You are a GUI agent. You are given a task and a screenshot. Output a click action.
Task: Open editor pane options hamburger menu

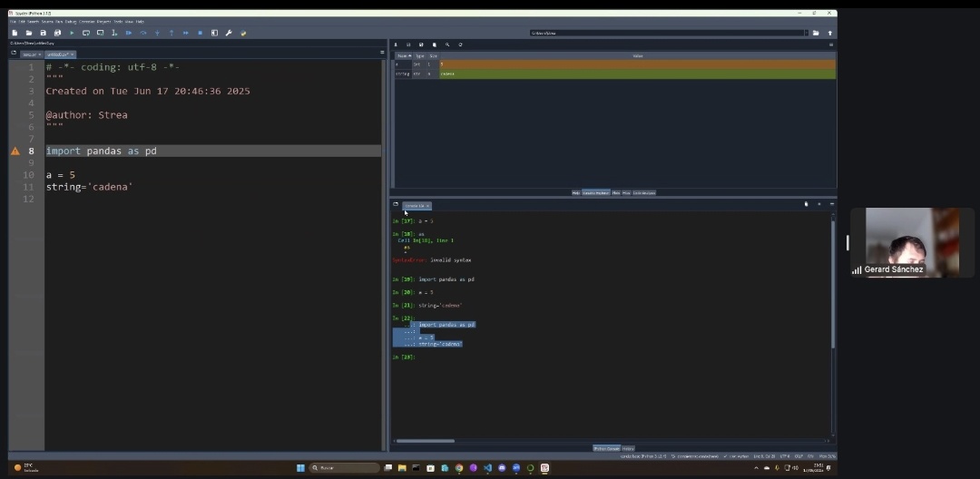(x=383, y=53)
